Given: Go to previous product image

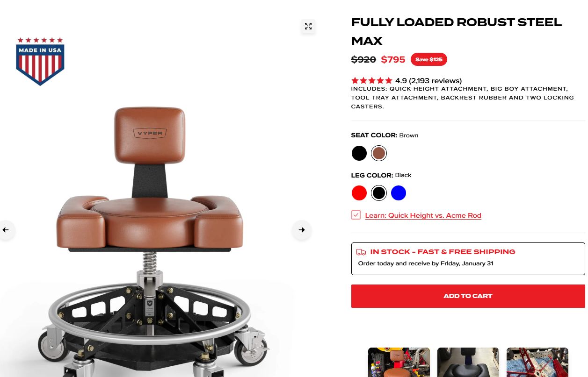Looking at the screenshot, I should tap(6, 230).
